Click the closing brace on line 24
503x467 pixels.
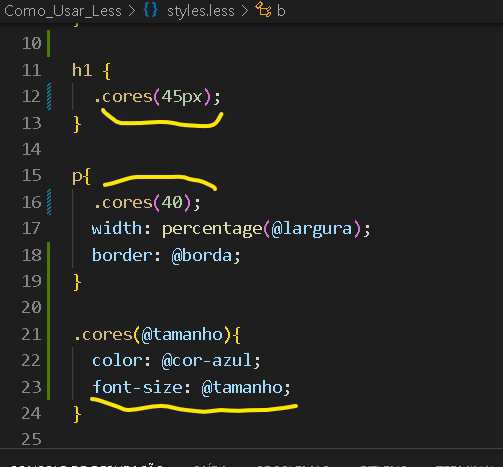(x=77, y=415)
